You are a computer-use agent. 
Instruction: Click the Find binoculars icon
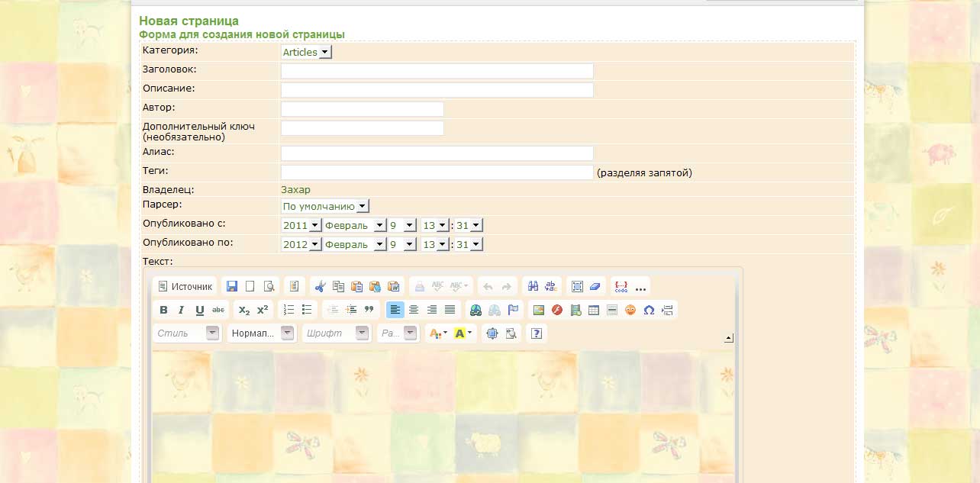point(534,287)
